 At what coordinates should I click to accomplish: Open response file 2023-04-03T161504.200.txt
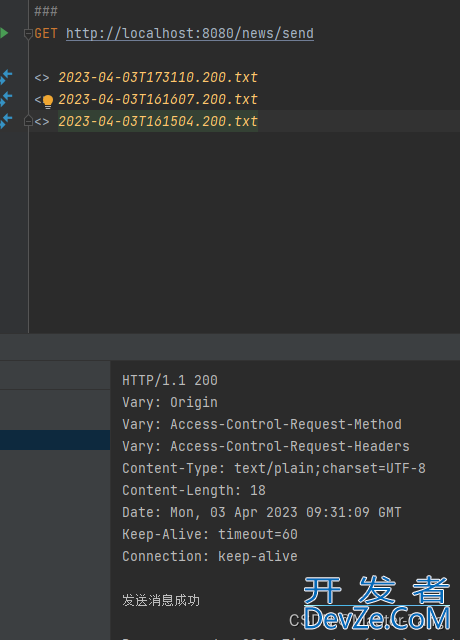158,122
